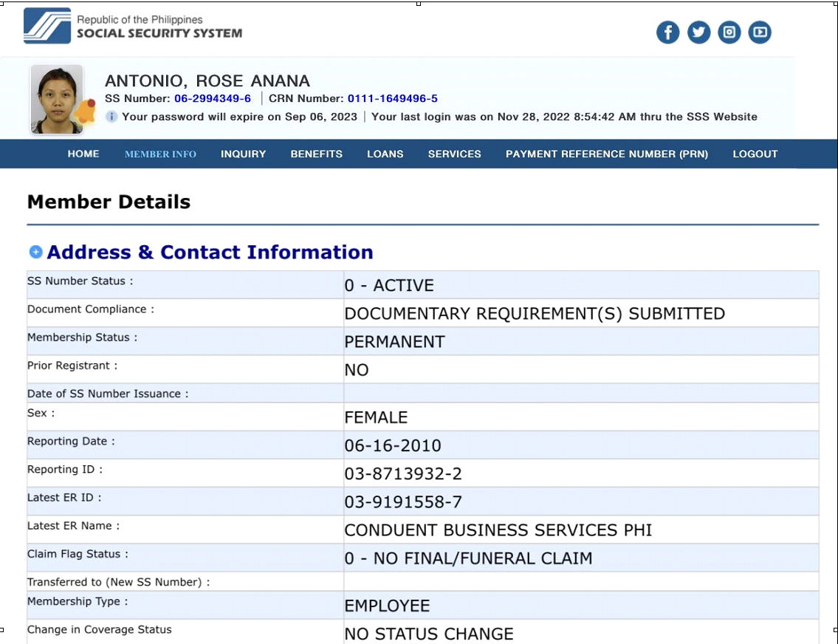Image resolution: width=838 pixels, height=644 pixels.
Task: Open the SERVICES menu
Action: tap(454, 154)
